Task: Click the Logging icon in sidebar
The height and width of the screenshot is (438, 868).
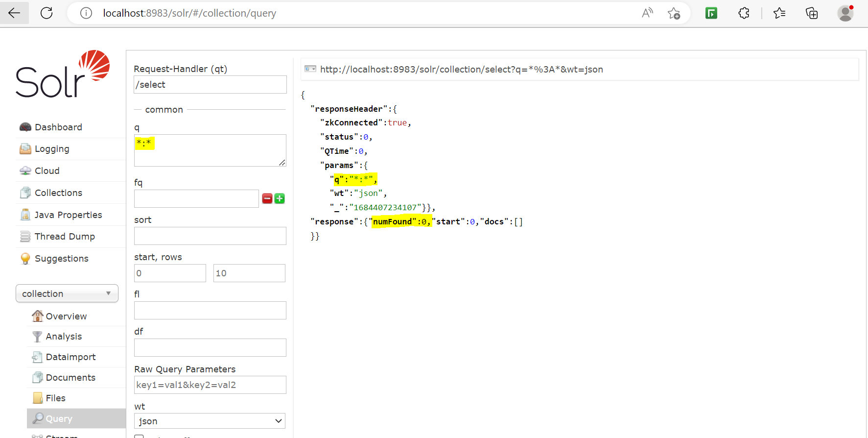Action: 25,149
